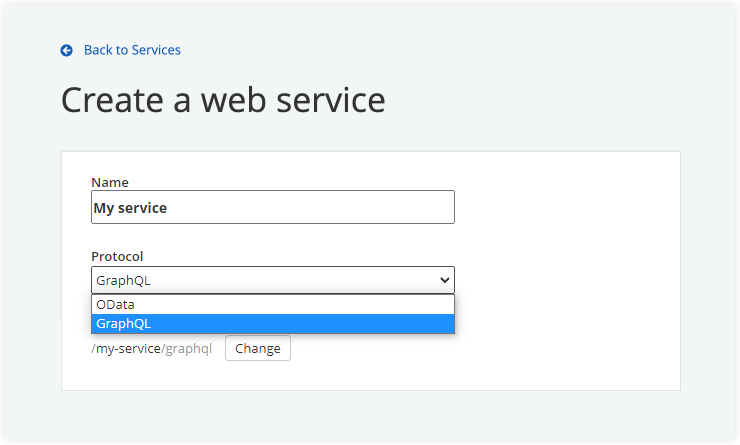The image size is (740, 445).
Task: Click the graphql suffix of the path
Action: (189, 349)
